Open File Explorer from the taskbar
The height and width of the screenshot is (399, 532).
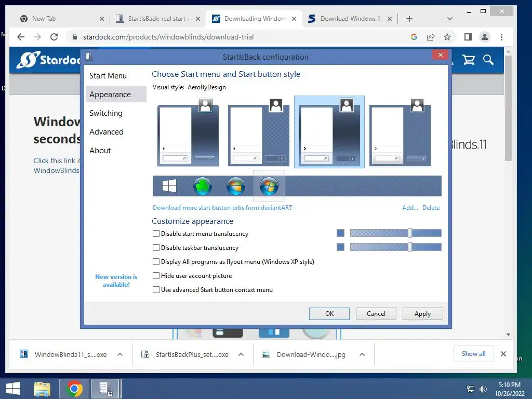click(x=42, y=389)
